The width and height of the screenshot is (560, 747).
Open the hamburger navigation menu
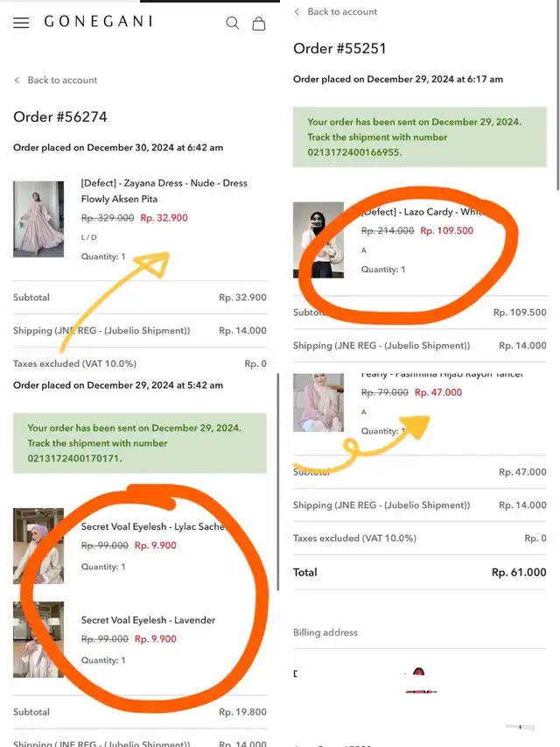(21, 23)
